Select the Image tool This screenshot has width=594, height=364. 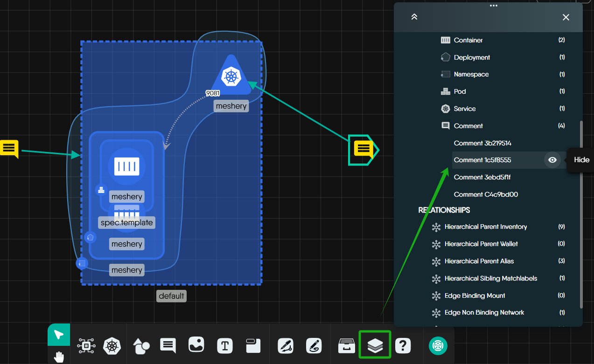pos(196,345)
